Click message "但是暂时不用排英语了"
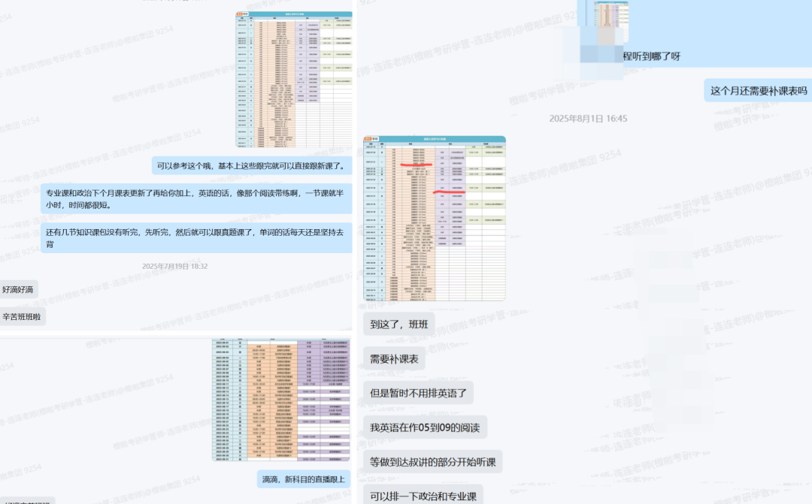Screen dimensions: 812x504 [x=419, y=393]
